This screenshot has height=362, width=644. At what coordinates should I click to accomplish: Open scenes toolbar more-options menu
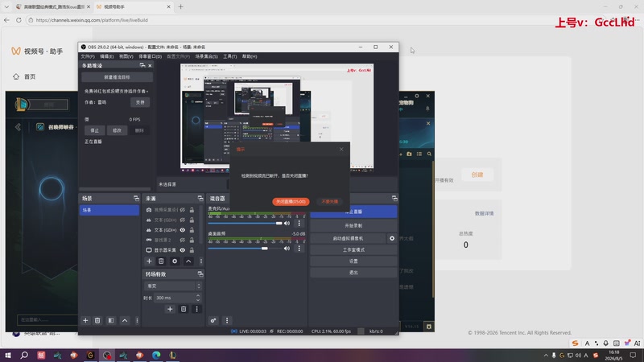click(x=137, y=320)
